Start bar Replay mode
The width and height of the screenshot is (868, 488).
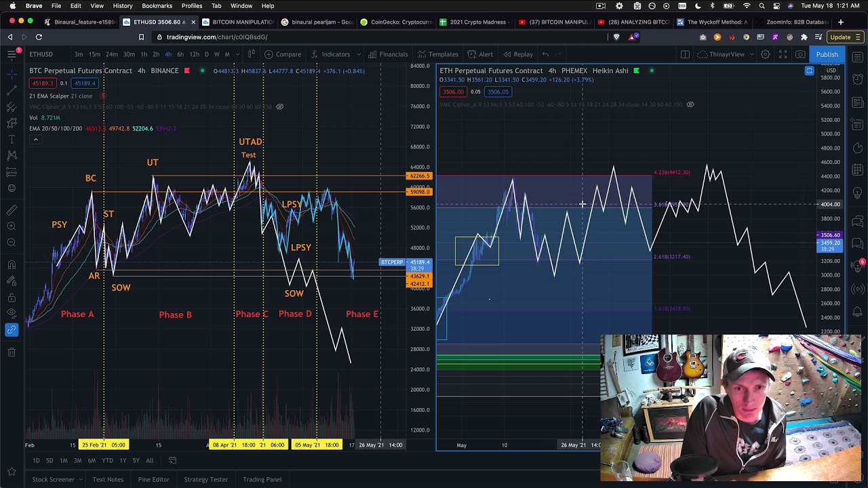click(x=517, y=54)
